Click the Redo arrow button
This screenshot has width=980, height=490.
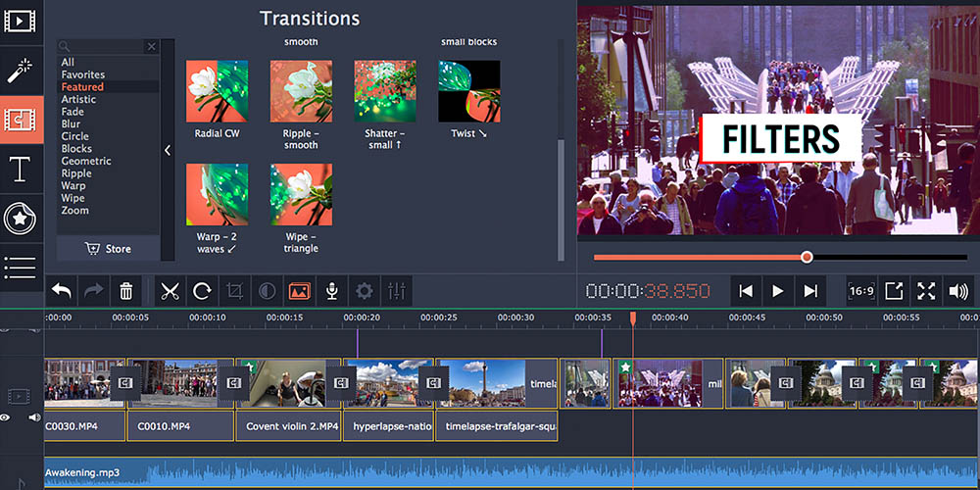click(x=94, y=291)
